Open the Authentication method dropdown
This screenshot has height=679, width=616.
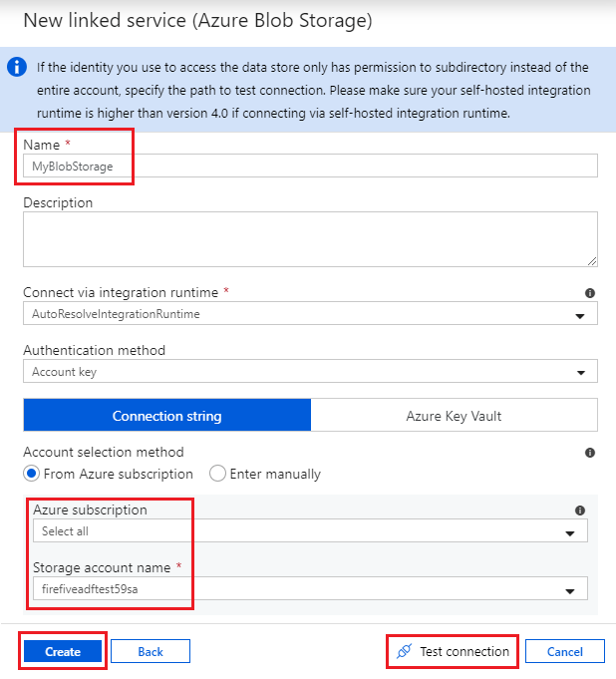[x=580, y=373]
